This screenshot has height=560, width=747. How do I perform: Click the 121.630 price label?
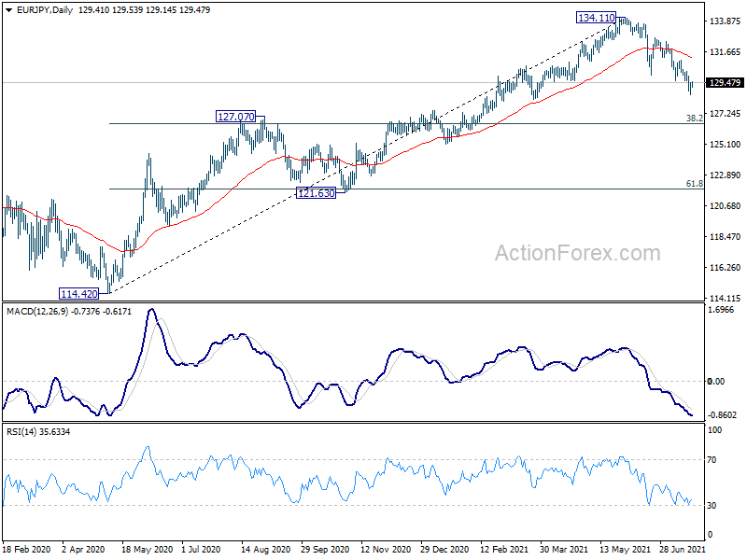click(x=316, y=193)
